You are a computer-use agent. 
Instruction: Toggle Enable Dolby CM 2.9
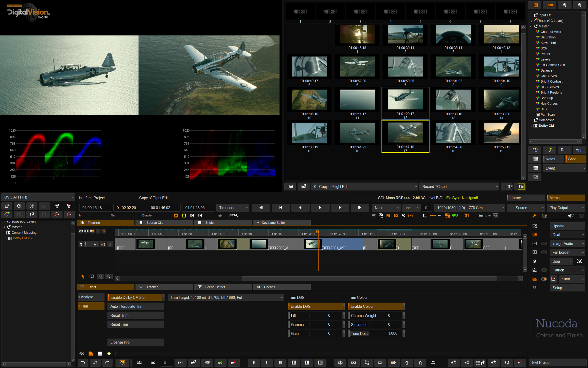(x=136, y=297)
